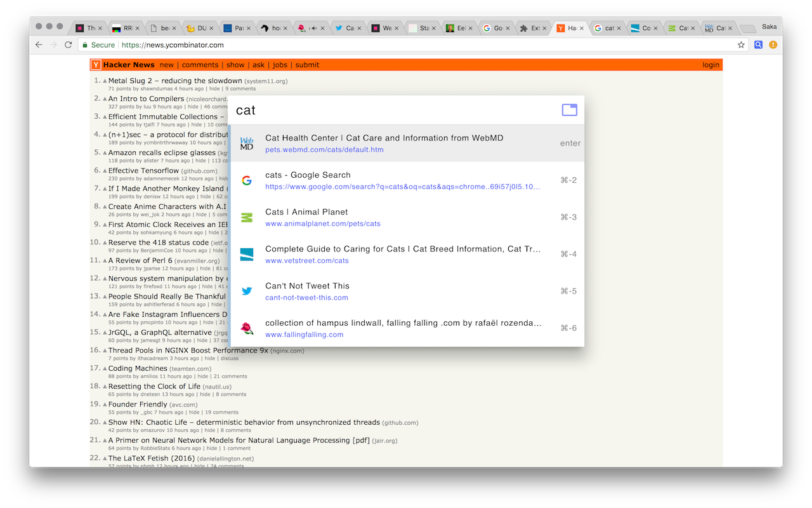This screenshot has height=508, width=812.
Task: Toggle the tab view icon in Saka search box
Action: [x=570, y=110]
